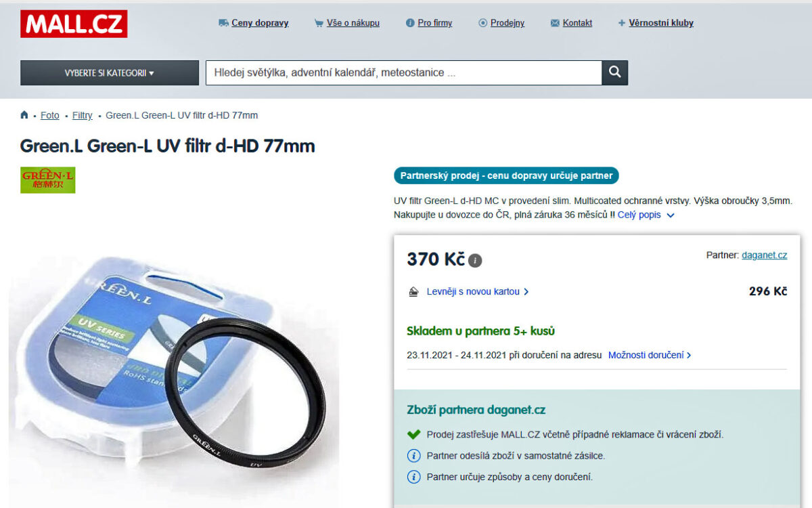Click info icon beside 'Partner odesílá zboží'
The height and width of the screenshot is (508, 812).
(413, 456)
